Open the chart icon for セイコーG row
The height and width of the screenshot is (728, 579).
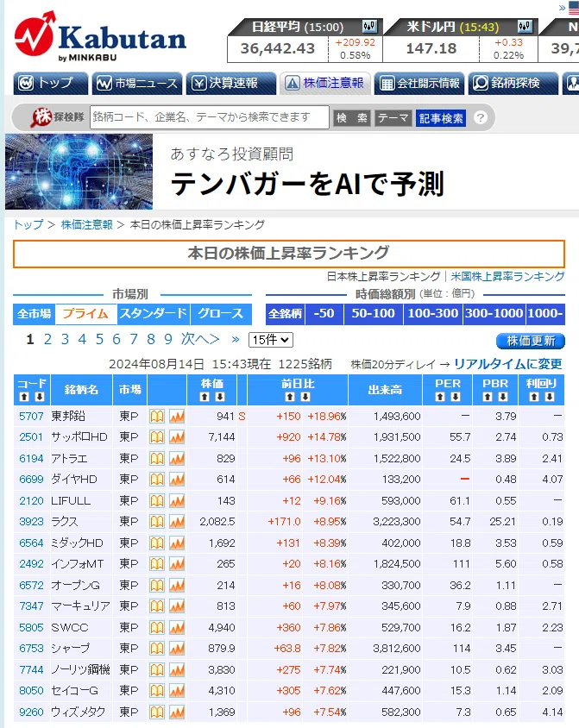[x=177, y=690]
